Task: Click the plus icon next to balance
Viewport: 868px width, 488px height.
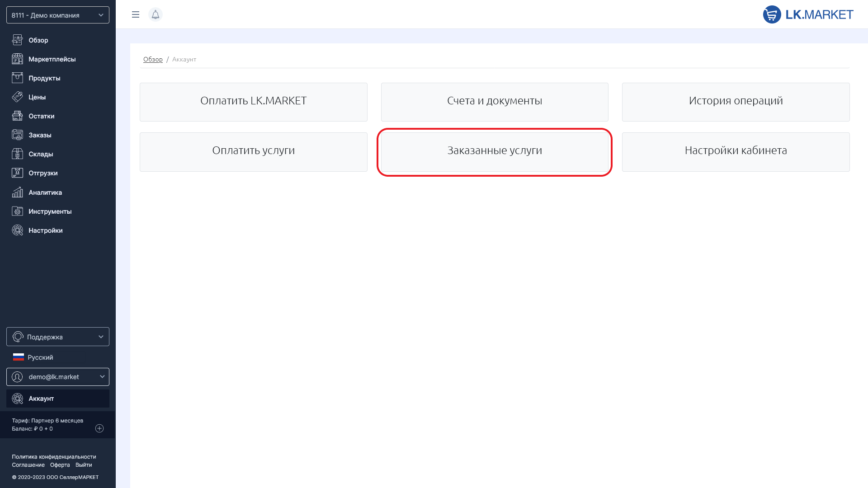Action: point(99,428)
